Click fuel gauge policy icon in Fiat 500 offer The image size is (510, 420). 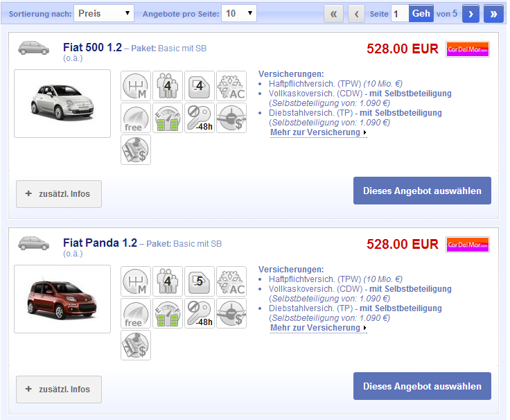pos(168,118)
